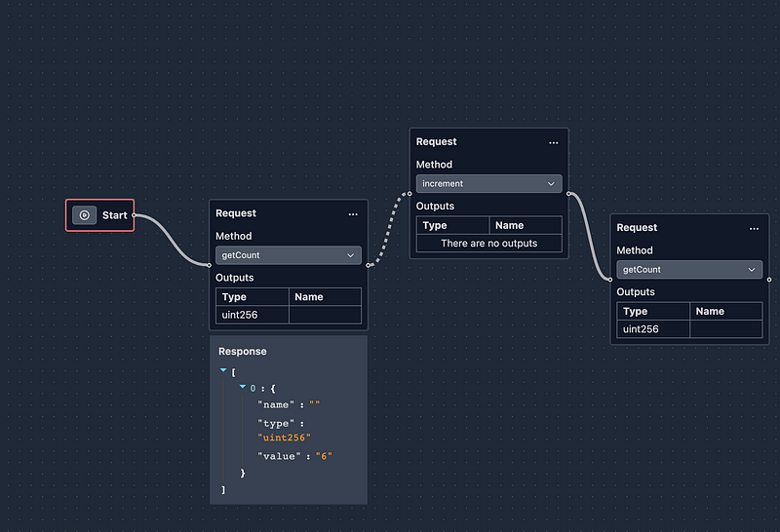780x532 pixels.
Task: Click the Response panel header
Action: (243, 351)
